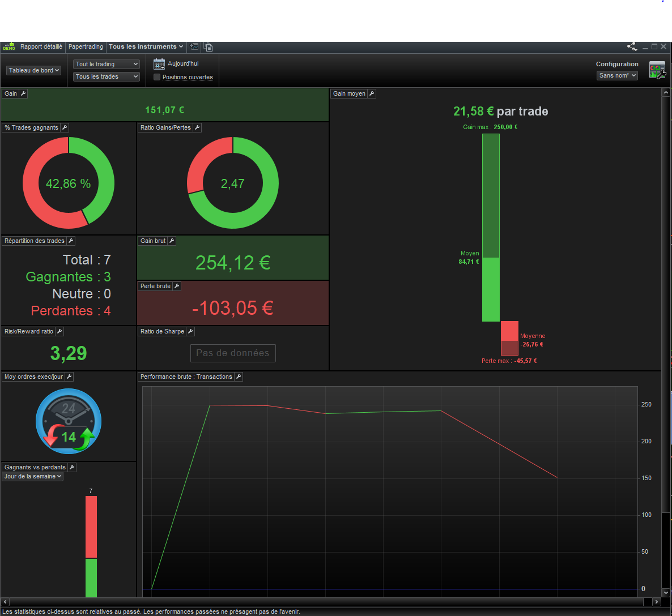This screenshot has height=616, width=672.
Task: Select the Papertrading tab
Action: click(x=86, y=46)
